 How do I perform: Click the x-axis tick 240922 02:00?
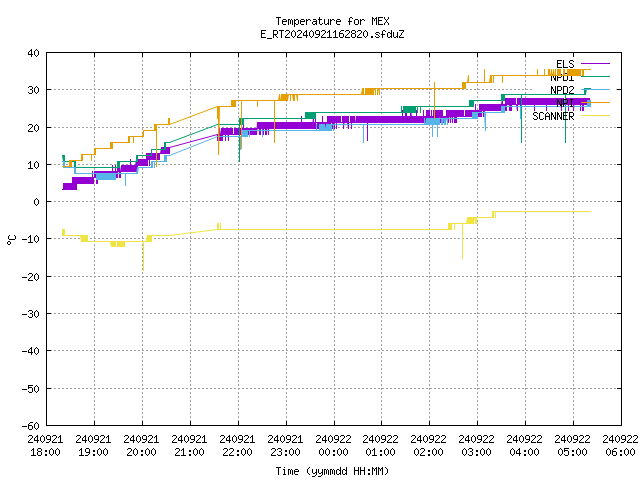coord(429,446)
